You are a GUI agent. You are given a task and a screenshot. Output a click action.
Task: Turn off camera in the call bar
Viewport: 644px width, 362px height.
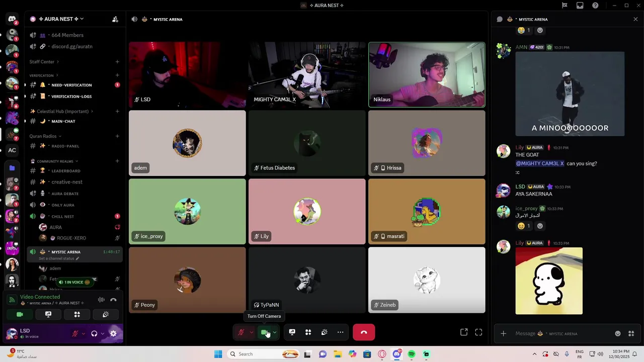pos(264,332)
